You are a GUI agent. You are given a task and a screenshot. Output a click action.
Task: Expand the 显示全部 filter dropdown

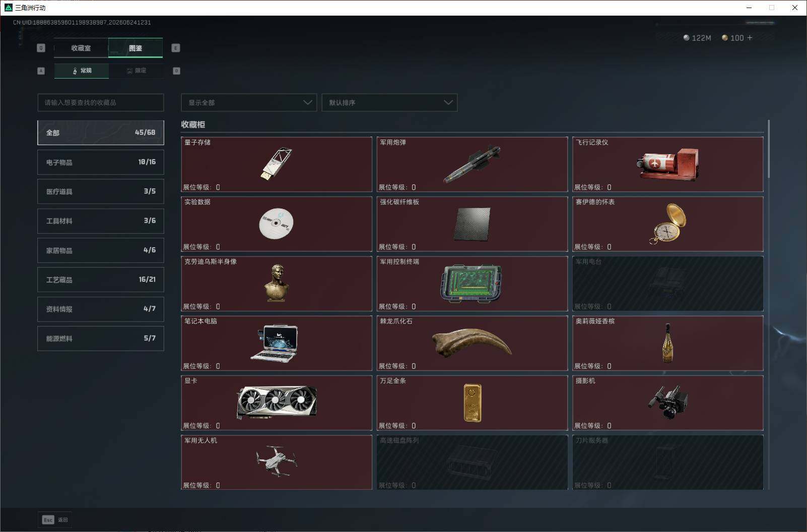[249, 102]
